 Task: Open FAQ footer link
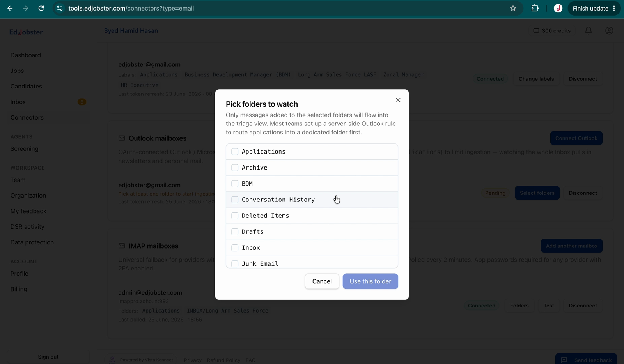click(251, 360)
